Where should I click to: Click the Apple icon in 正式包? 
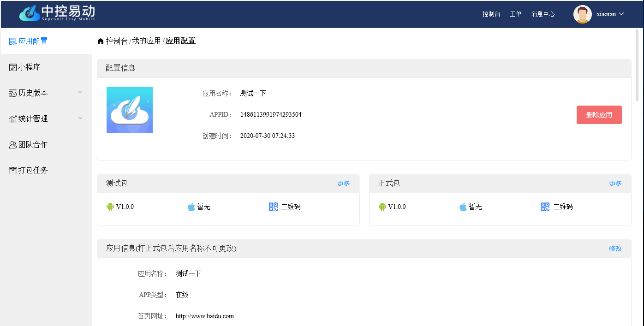(463, 207)
